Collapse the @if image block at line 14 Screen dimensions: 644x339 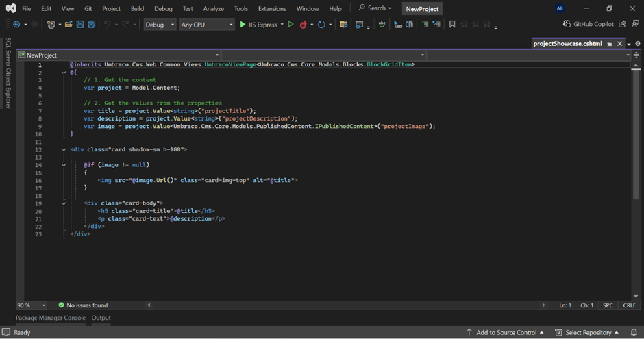(x=64, y=165)
